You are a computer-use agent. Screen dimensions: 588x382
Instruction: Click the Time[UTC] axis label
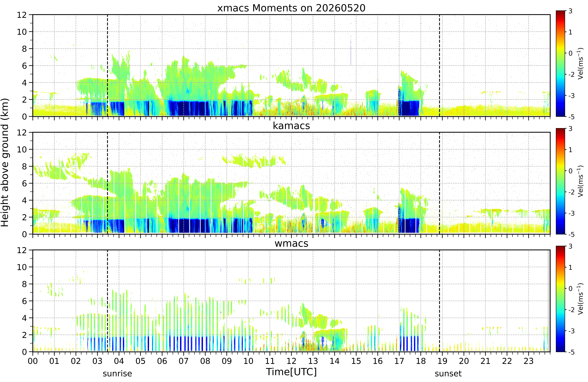[291, 372]
